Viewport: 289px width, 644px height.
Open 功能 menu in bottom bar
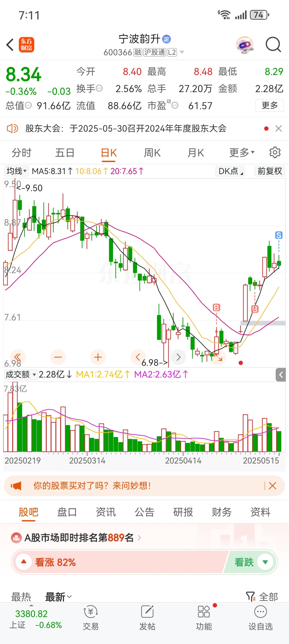coord(204,618)
